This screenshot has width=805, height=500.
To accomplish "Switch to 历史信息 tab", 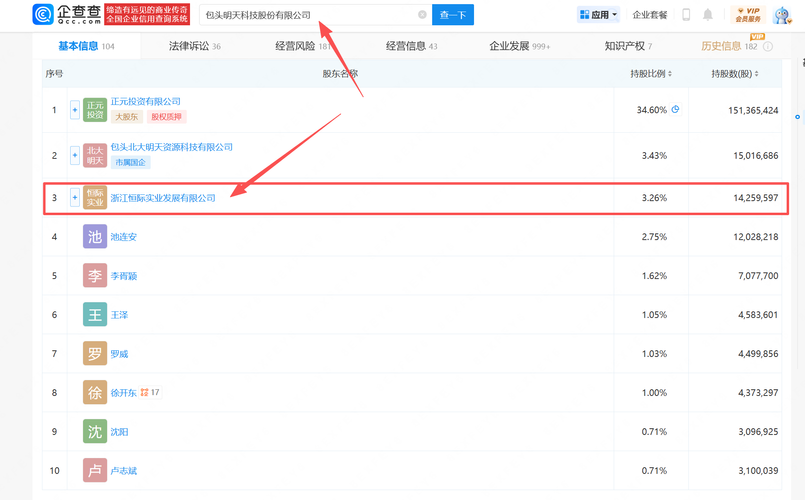I will [x=729, y=46].
